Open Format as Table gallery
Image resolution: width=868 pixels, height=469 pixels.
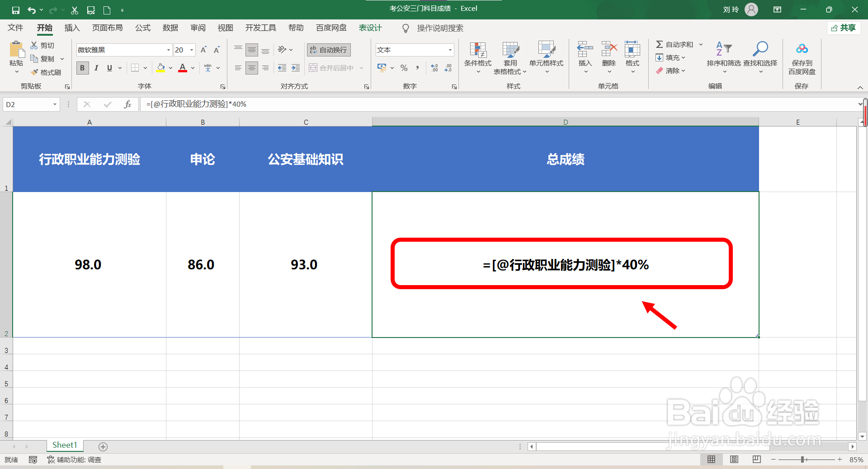tap(510, 58)
